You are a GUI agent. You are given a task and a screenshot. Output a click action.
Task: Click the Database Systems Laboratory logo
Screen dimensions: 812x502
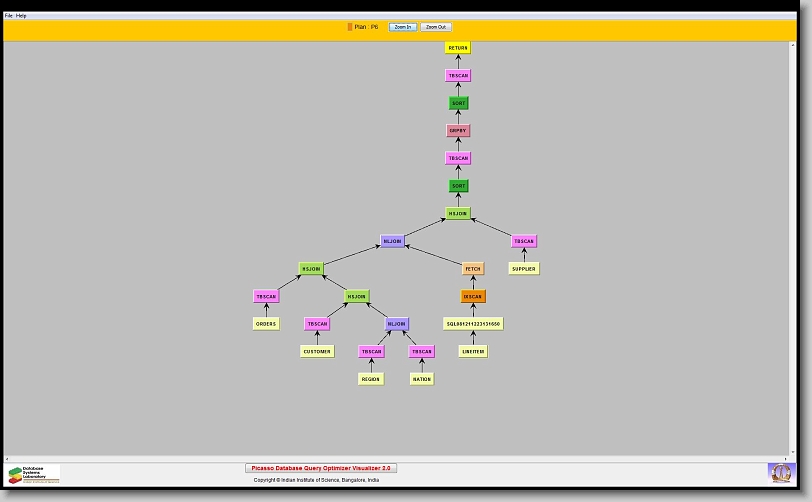tap(34, 474)
